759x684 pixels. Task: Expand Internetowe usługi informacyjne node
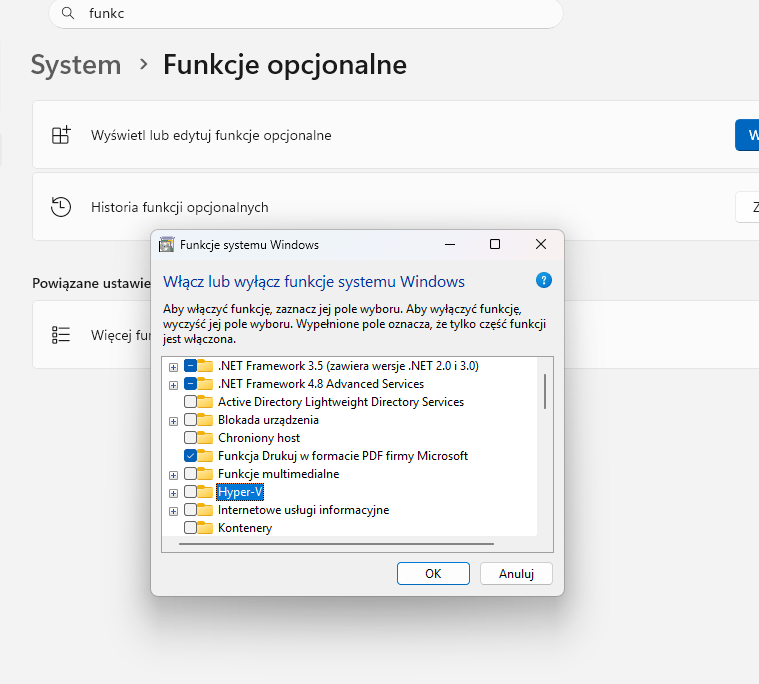[x=174, y=510]
